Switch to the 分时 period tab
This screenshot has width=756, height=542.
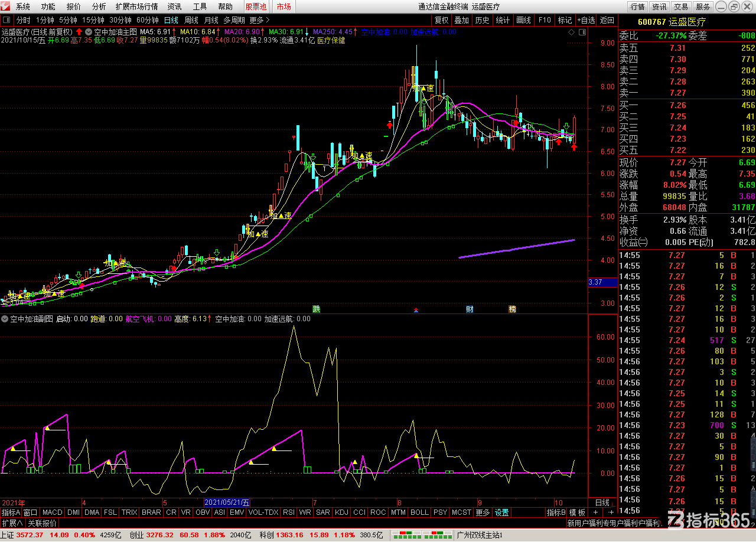tap(23, 19)
